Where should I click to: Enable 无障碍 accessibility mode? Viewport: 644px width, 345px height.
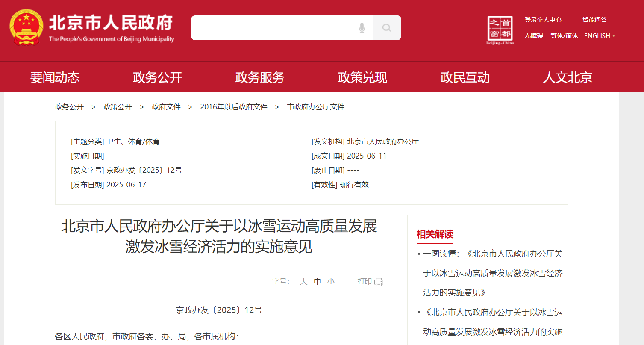click(534, 36)
